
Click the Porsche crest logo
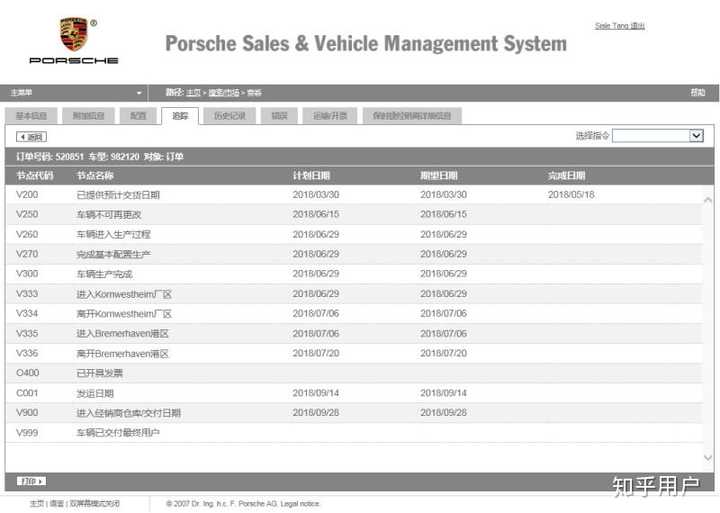point(73,34)
